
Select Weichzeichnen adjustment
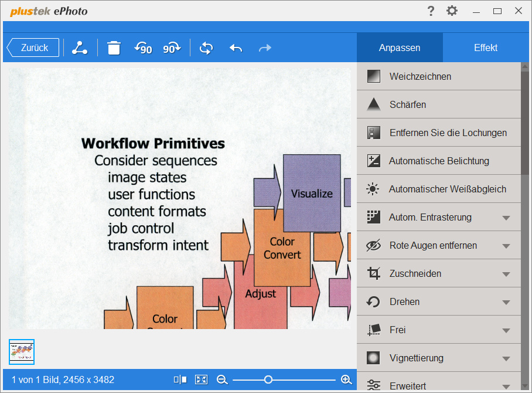pos(439,76)
